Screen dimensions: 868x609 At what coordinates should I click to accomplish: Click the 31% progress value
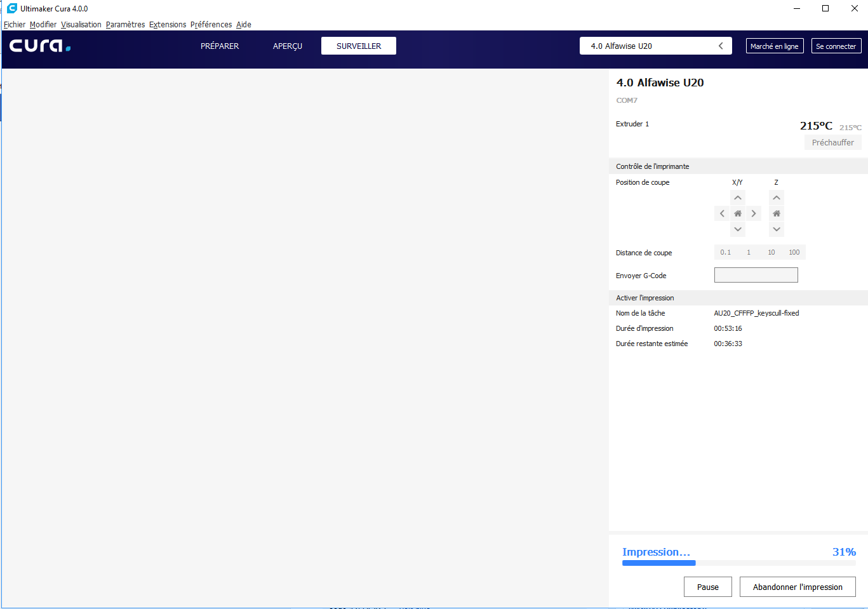coord(844,552)
